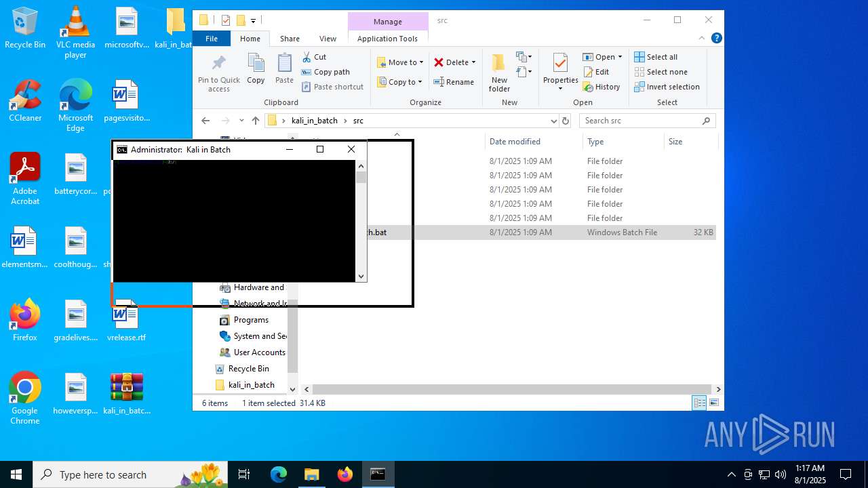868x488 pixels.
Task: Switch to large thumbnails view icon
Action: (x=714, y=403)
